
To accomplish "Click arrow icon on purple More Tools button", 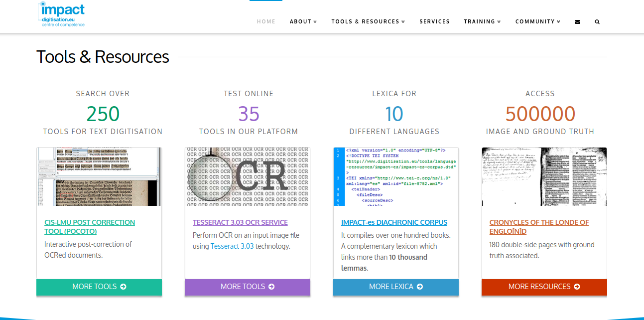I will 271,287.
